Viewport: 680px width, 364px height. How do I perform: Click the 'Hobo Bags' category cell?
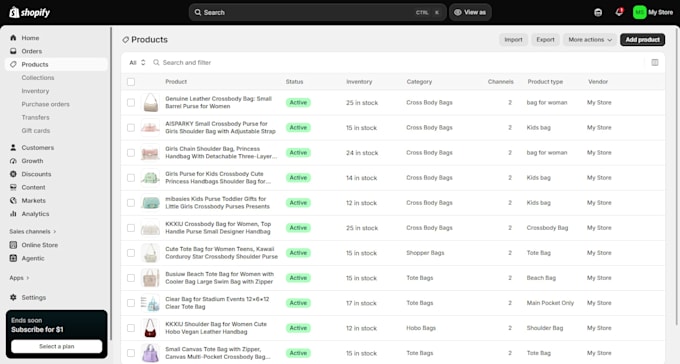(421, 328)
